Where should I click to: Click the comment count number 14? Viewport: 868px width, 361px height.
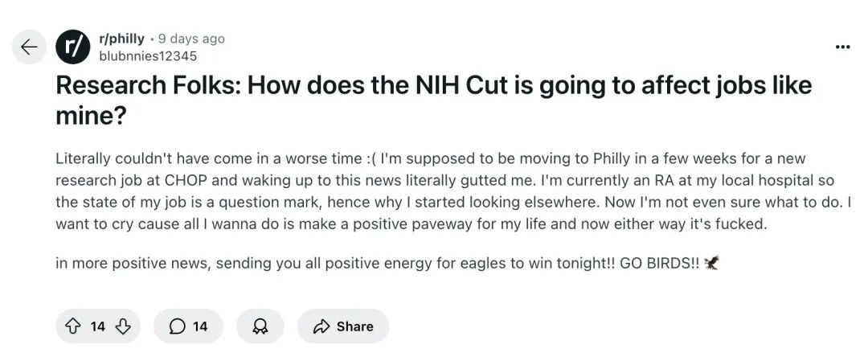tap(200, 326)
